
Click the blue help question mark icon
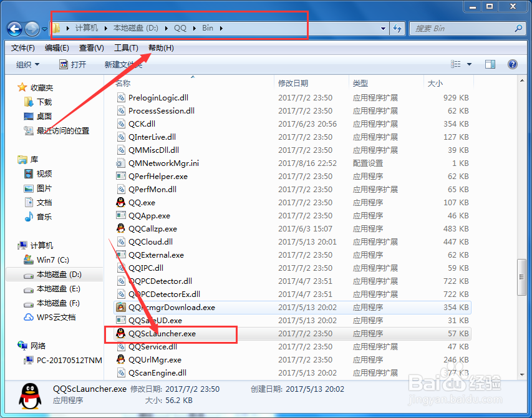512,64
